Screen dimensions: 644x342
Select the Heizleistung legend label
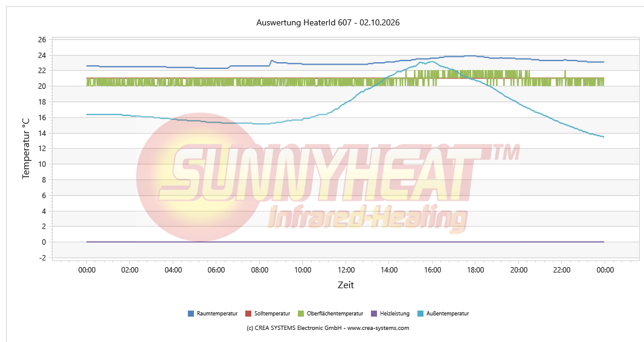click(x=394, y=314)
